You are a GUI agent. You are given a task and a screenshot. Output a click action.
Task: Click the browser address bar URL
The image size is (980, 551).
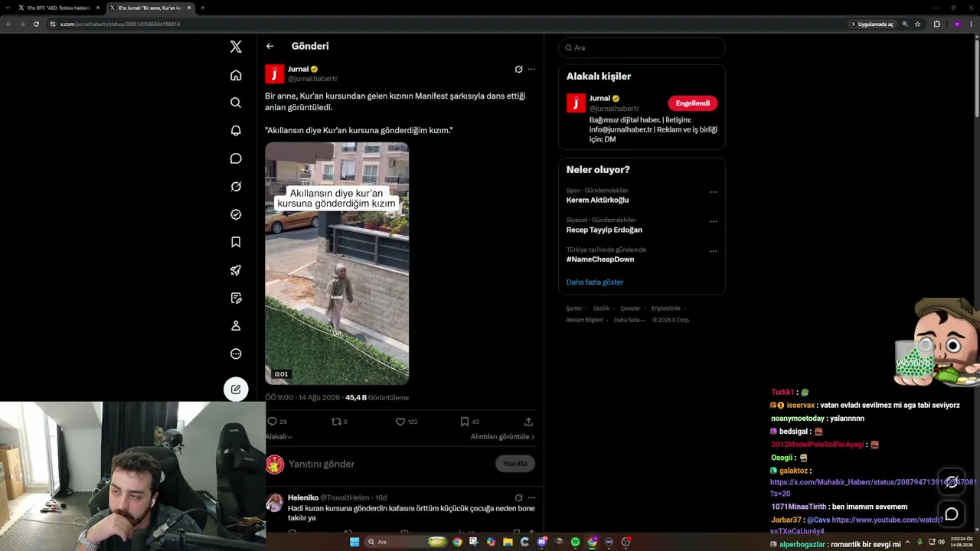(x=120, y=24)
